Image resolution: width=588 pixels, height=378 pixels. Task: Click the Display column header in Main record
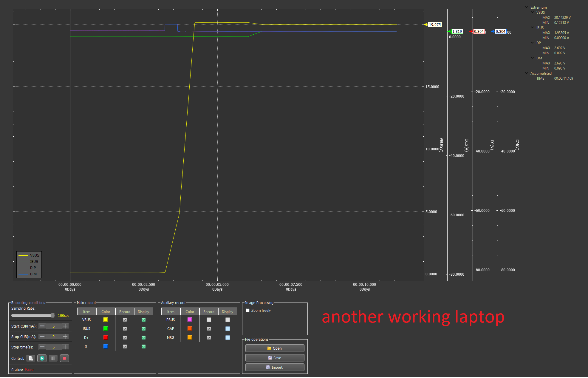pyautogui.click(x=143, y=312)
